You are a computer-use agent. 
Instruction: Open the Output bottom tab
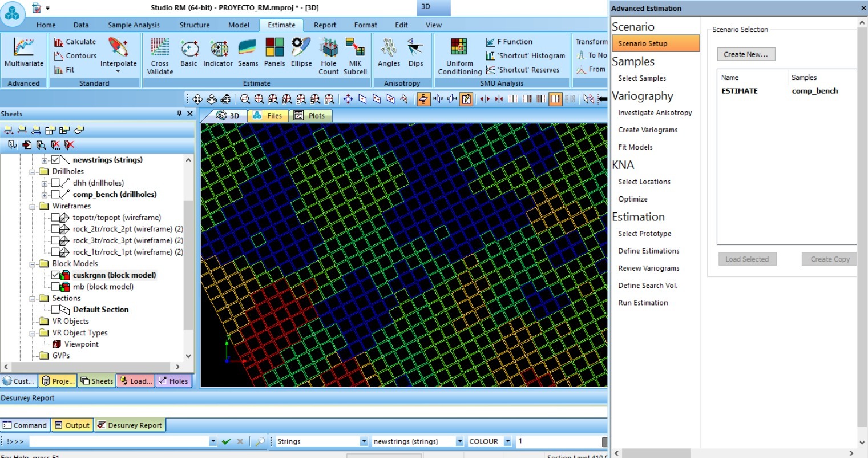[72, 425]
